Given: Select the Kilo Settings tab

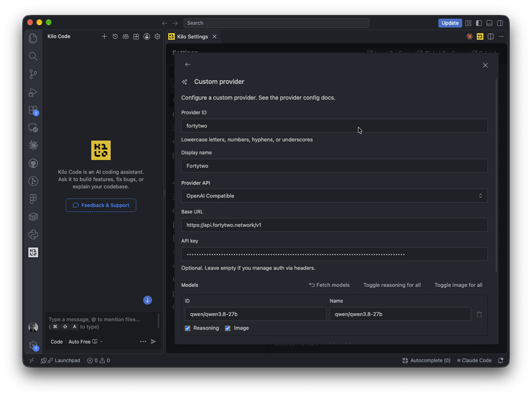Looking at the screenshot, I should tap(193, 36).
